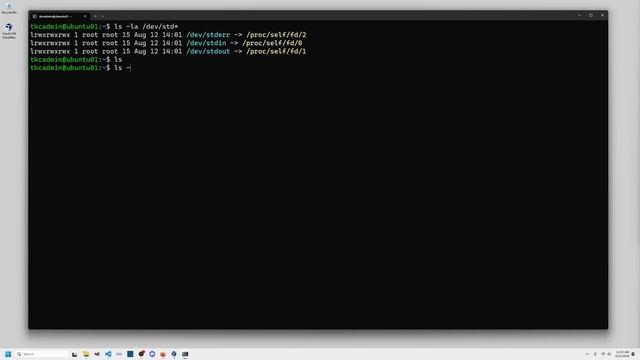Click the 'ls -la /dev/std*' command text

pyautogui.click(x=146, y=27)
